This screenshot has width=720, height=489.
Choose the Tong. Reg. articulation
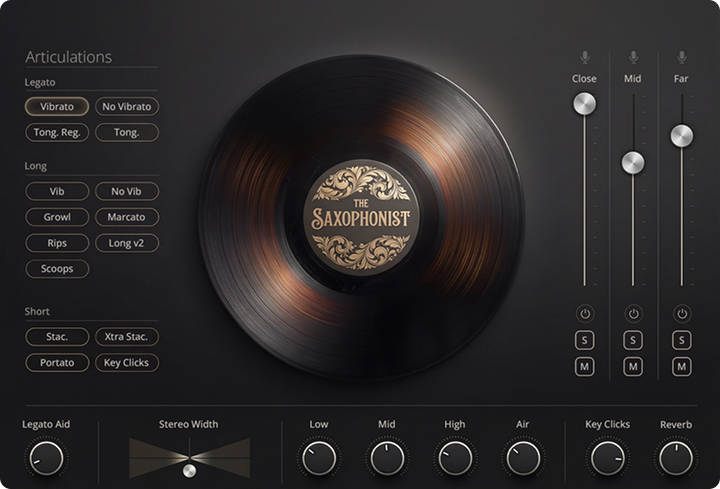click(x=57, y=133)
